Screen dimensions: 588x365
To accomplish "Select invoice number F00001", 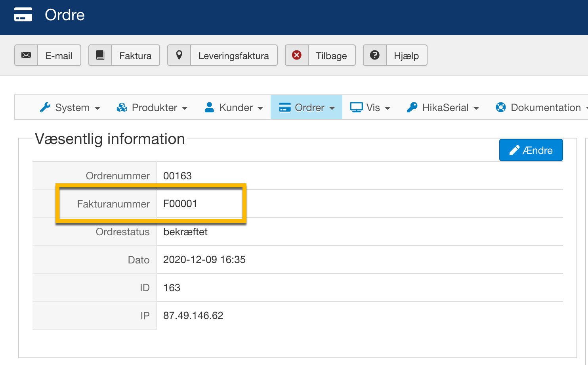I will click(x=180, y=204).
